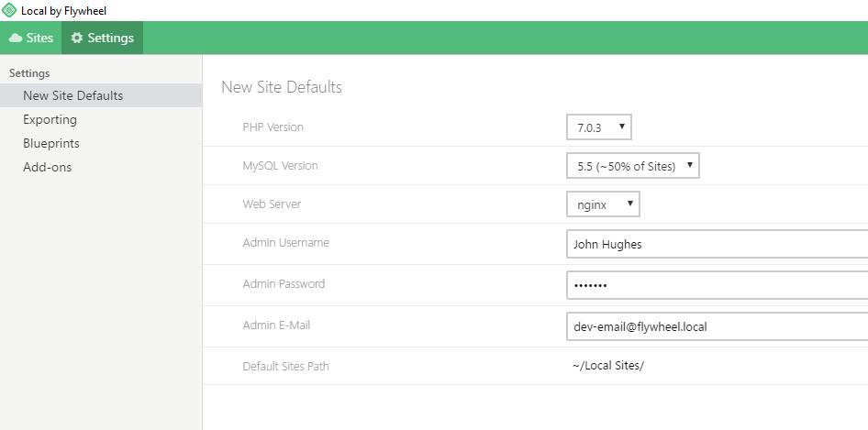This screenshot has height=430, width=868.
Task: Open the Add-ons settings section
Action: click(48, 167)
